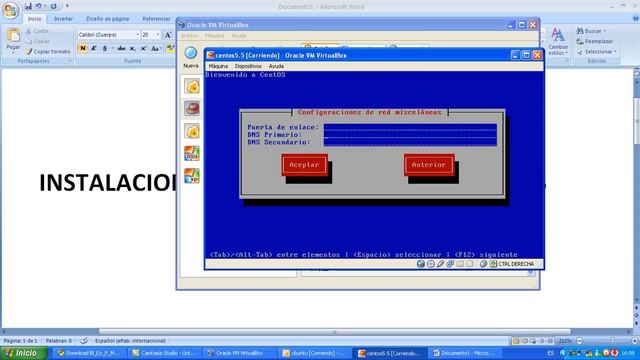Open the font size 20 dropdown
Screen dimensions: 640x360
tap(158, 35)
